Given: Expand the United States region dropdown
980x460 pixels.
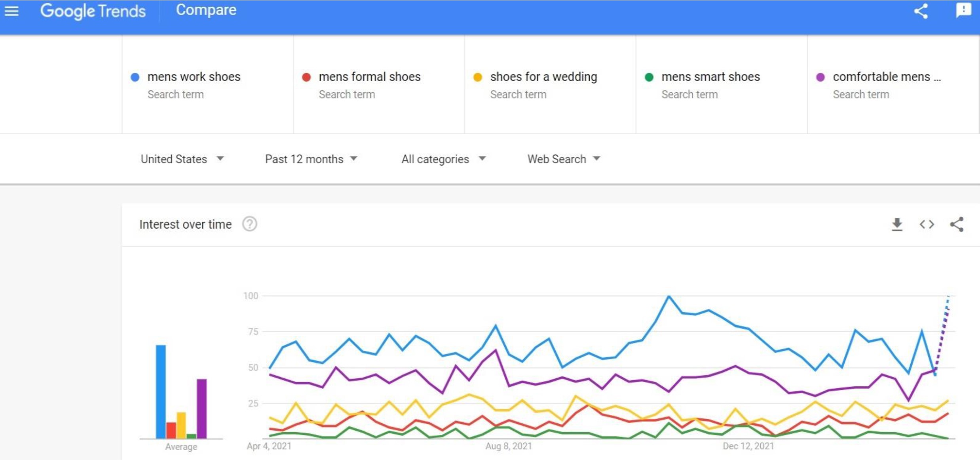Looking at the screenshot, I should (182, 159).
